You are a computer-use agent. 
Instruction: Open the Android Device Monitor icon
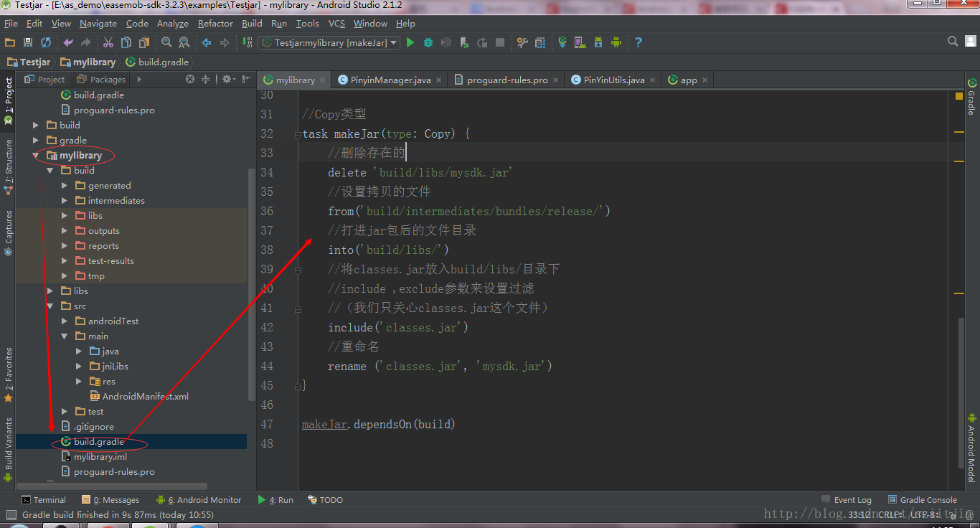tap(616, 42)
